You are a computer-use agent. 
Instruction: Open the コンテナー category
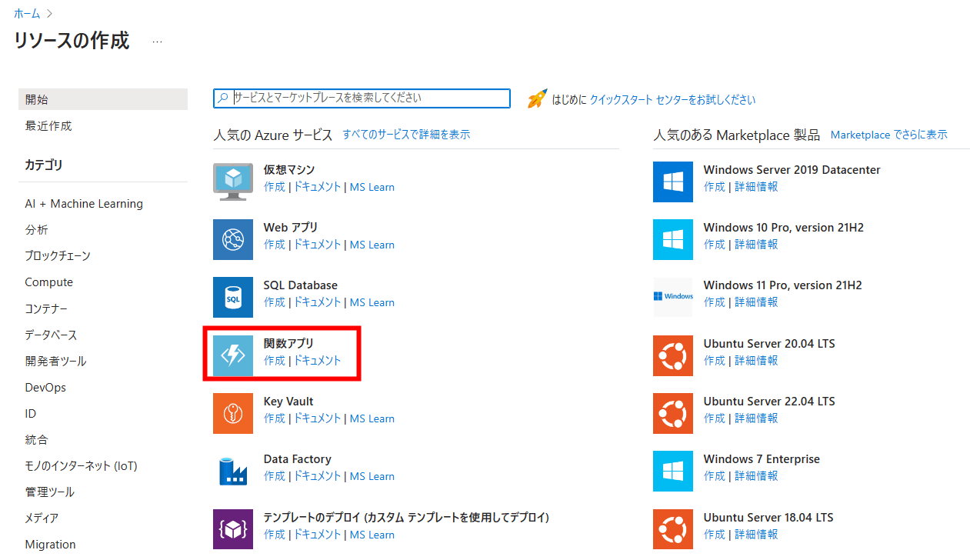46,308
